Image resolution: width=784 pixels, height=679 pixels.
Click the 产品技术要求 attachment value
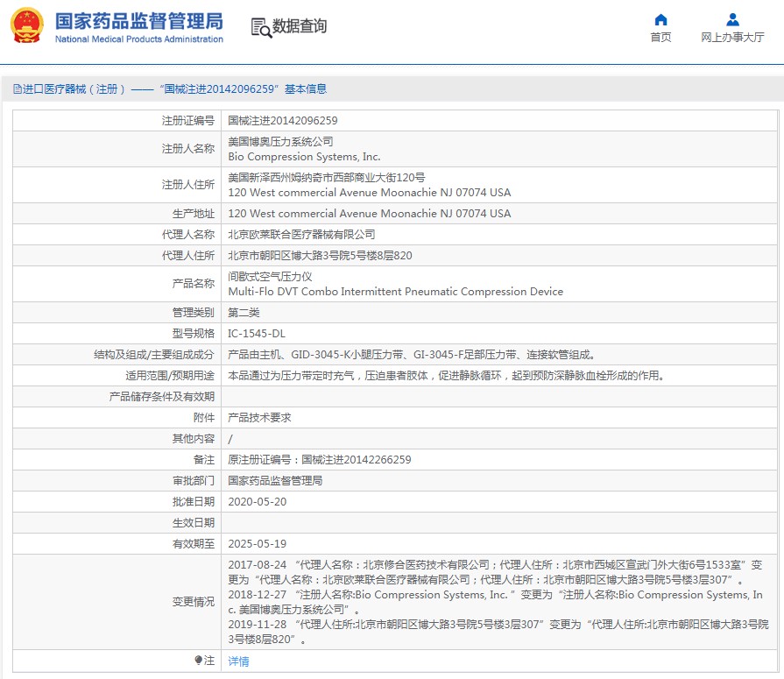[x=259, y=418]
